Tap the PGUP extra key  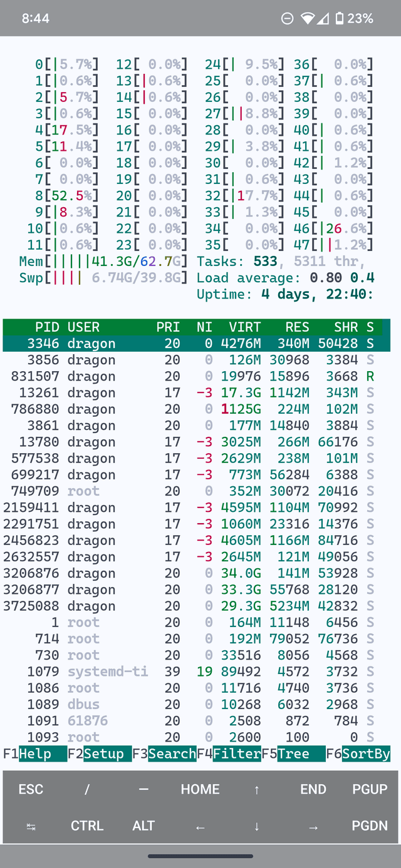click(x=370, y=789)
